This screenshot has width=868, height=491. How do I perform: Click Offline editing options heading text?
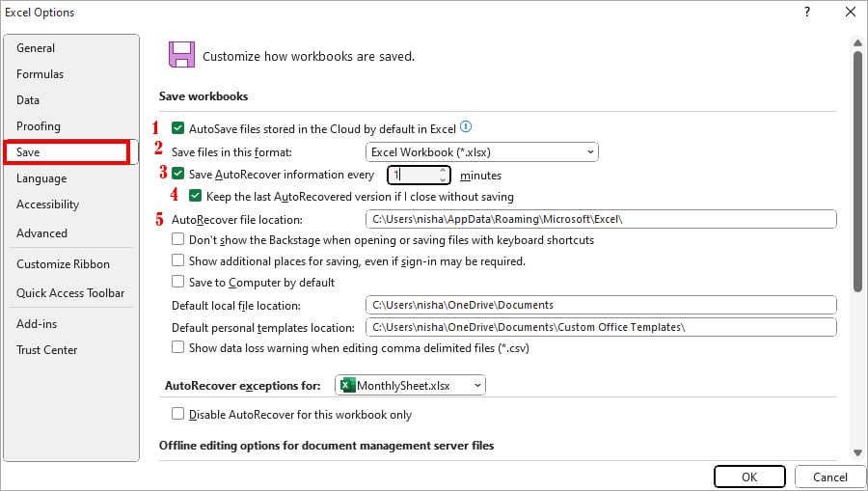(326, 446)
